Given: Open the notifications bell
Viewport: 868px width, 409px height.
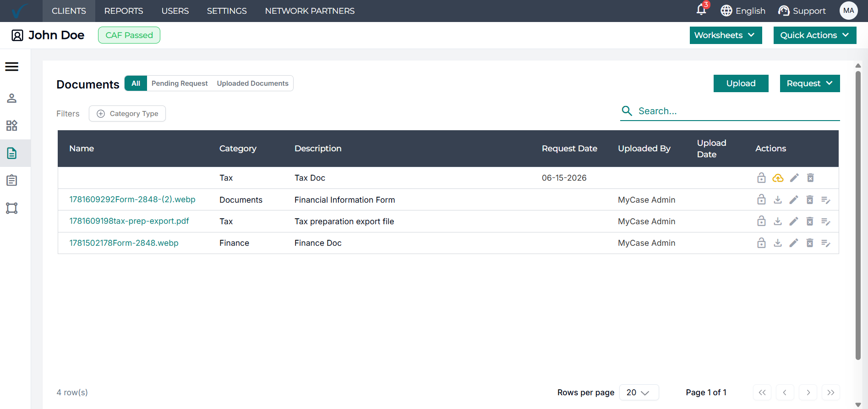Looking at the screenshot, I should coord(701,10).
